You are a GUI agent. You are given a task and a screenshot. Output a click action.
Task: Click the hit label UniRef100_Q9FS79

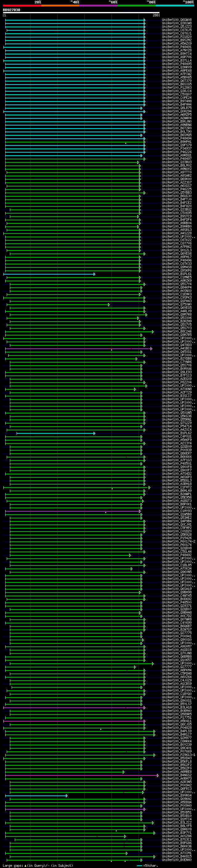(177, 145)
